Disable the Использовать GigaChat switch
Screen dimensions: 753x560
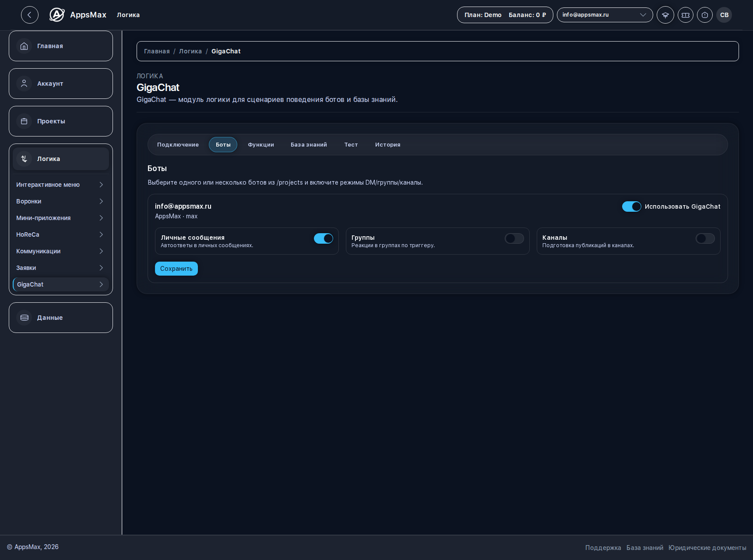click(632, 206)
